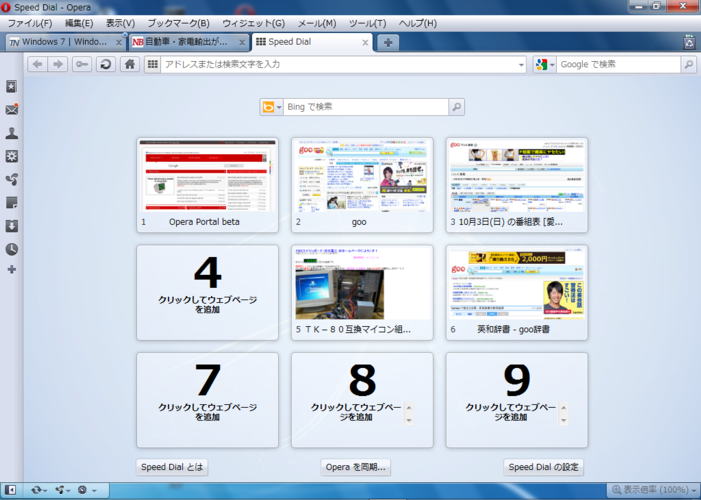The width and height of the screenshot is (701, 500).
Task: Close the Speed Dial tab
Action: pyautogui.click(x=365, y=42)
